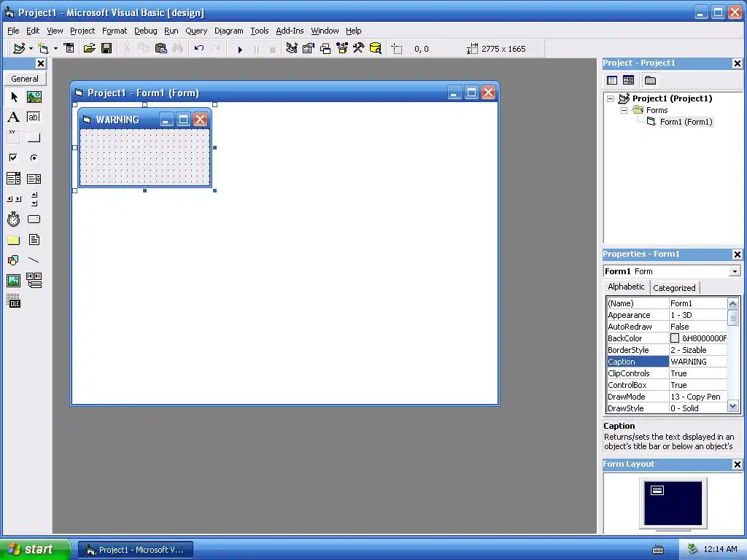The width and height of the screenshot is (747, 560).
Task: Open Add Project dropdown arrow
Action: pyautogui.click(x=31, y=48)
